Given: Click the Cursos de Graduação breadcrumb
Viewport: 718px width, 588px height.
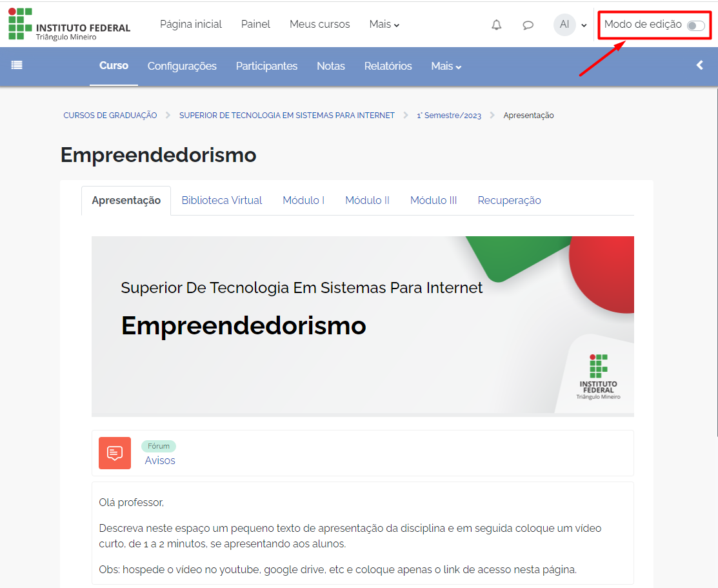Looking at the screenshot, I should tap(110, 116).
